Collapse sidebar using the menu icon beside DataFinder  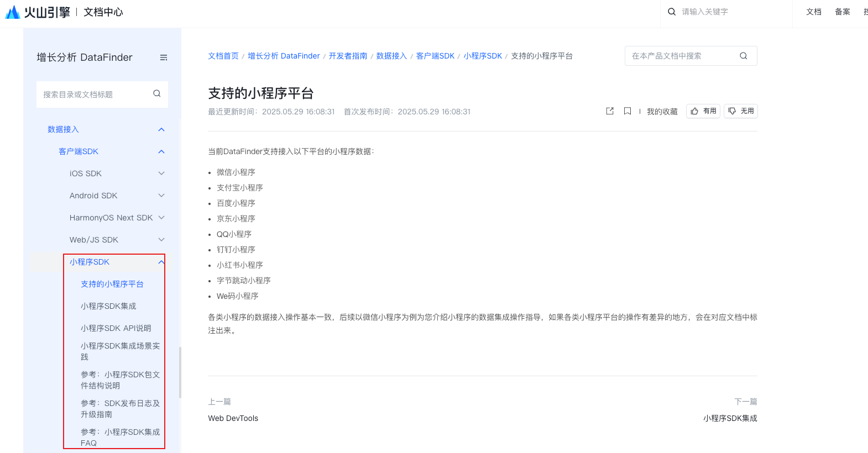pyautogui.click(x=164, y=57)
